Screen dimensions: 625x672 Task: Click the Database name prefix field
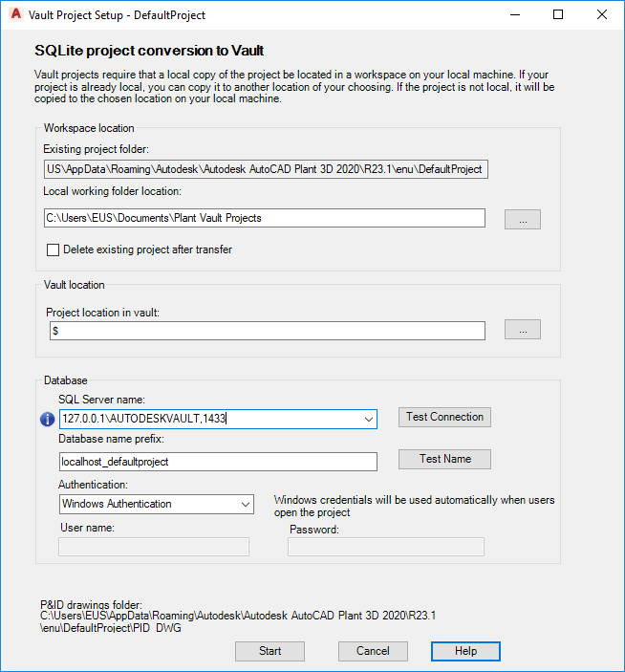(x=218, y=461)
